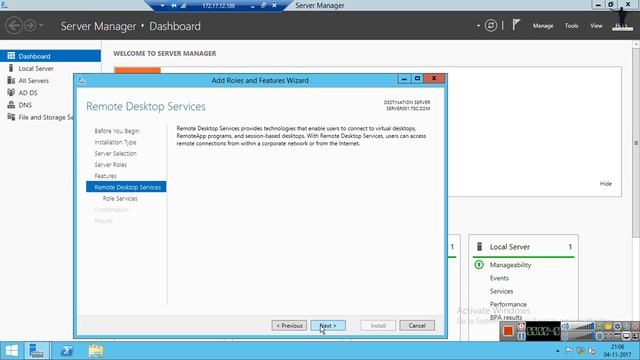The width and height of the screenshot is (640, 360).
Task: Minimize the Add Roles and Features Wizard
Action: 404,78
